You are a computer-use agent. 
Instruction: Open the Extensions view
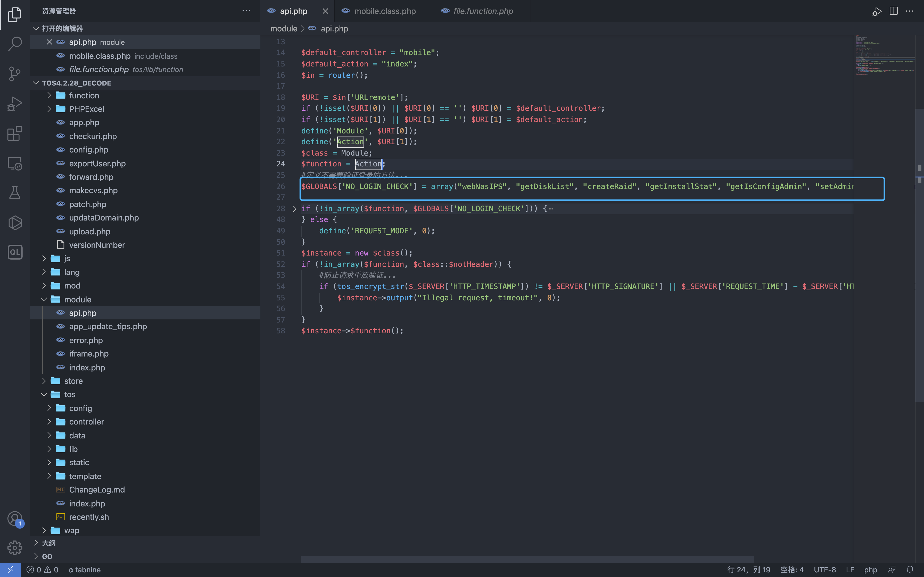click(14, 133)
